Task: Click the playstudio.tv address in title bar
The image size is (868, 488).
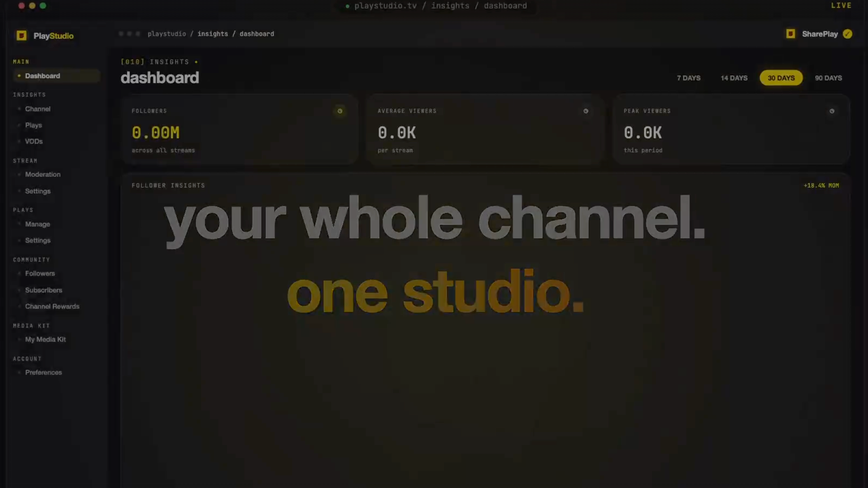Action: point(441,6)
